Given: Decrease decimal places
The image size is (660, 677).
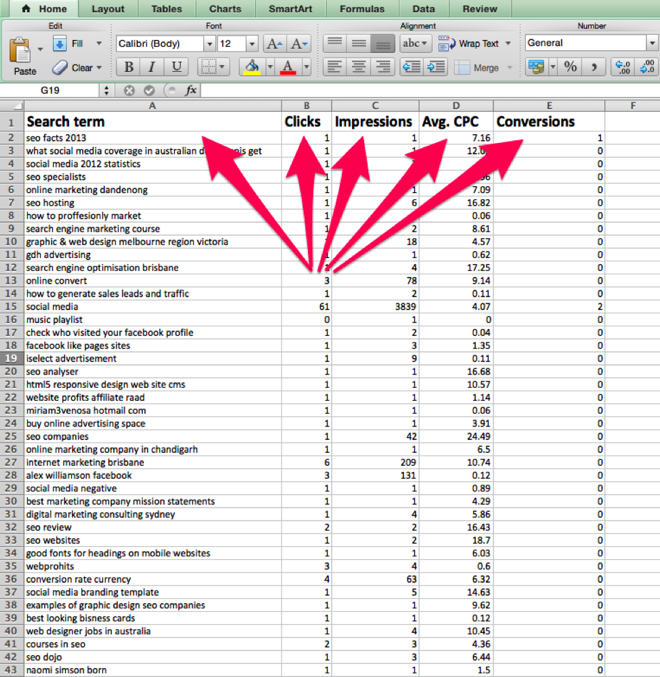Looking at the screenshot, I should click(647, 67).
